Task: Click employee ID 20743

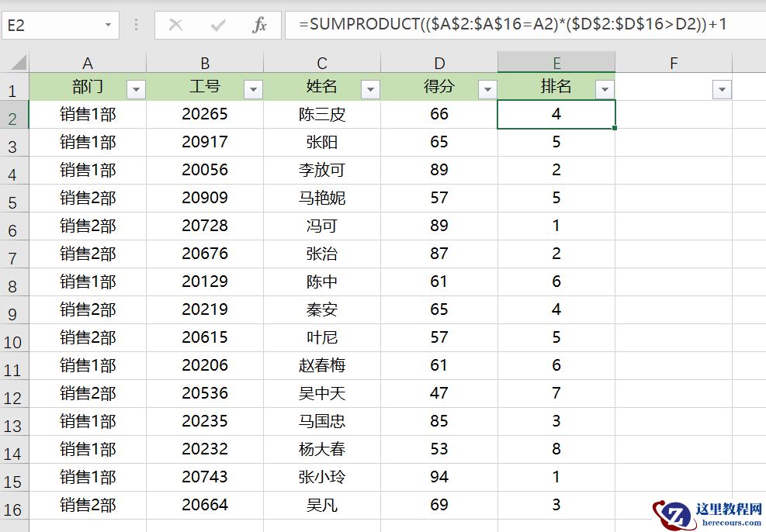Action: tap(205, 478)
